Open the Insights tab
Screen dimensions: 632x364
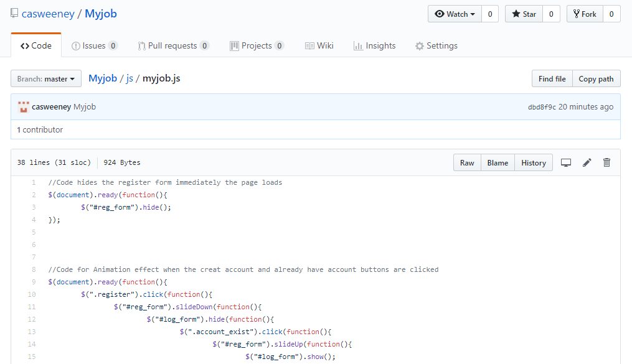coord(375,45)
